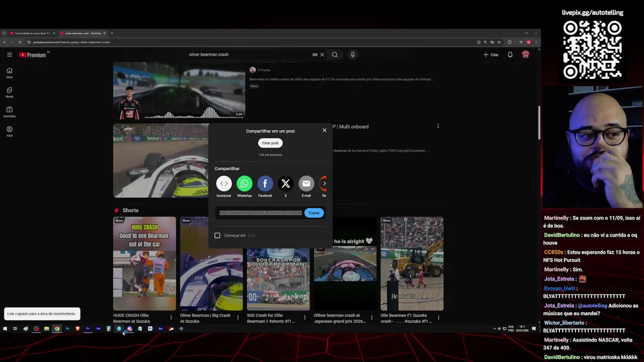
Task: Open Calculator from the taskbar
Action: pos(109,329)
